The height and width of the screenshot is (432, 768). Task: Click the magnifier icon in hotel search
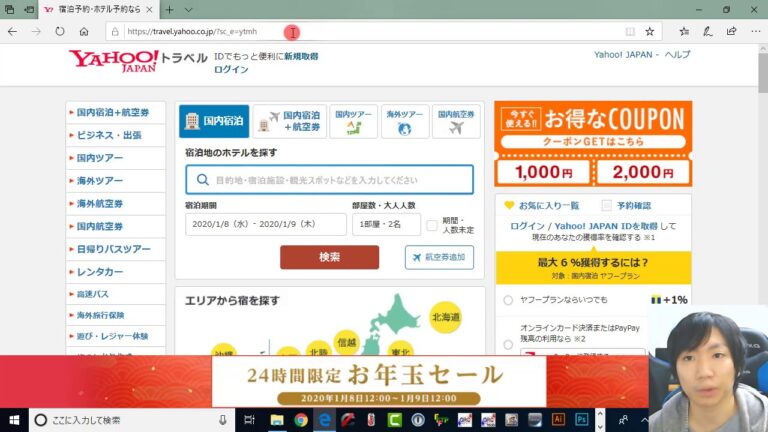point(202,180)
